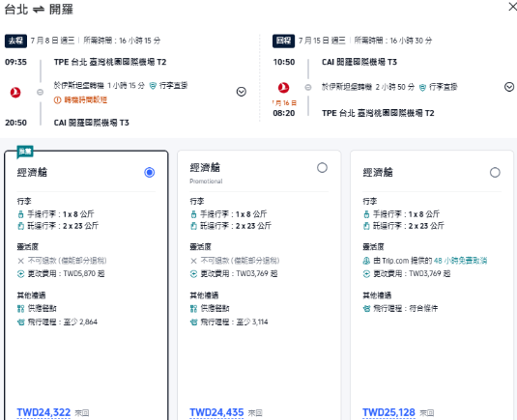Click the recommended tag on first fare card
The width and height of the screenshot is (517, 420).
point(25,152)
